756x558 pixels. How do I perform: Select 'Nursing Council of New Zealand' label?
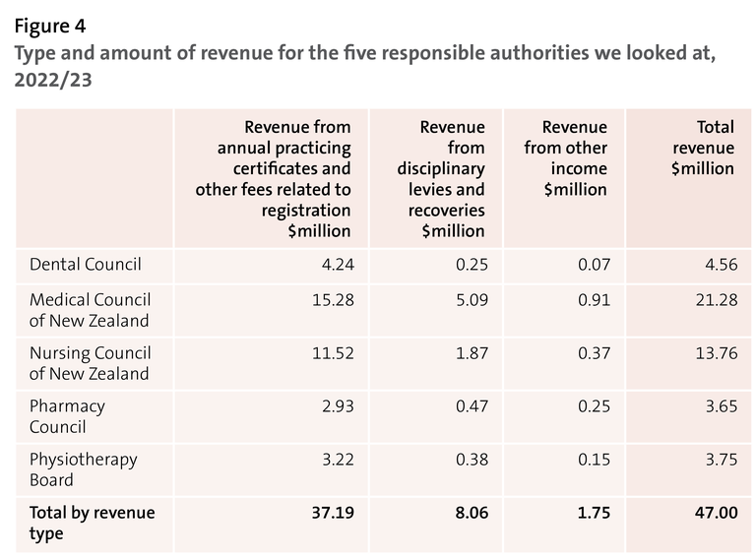pyautogui.click(x=91, y=363)
